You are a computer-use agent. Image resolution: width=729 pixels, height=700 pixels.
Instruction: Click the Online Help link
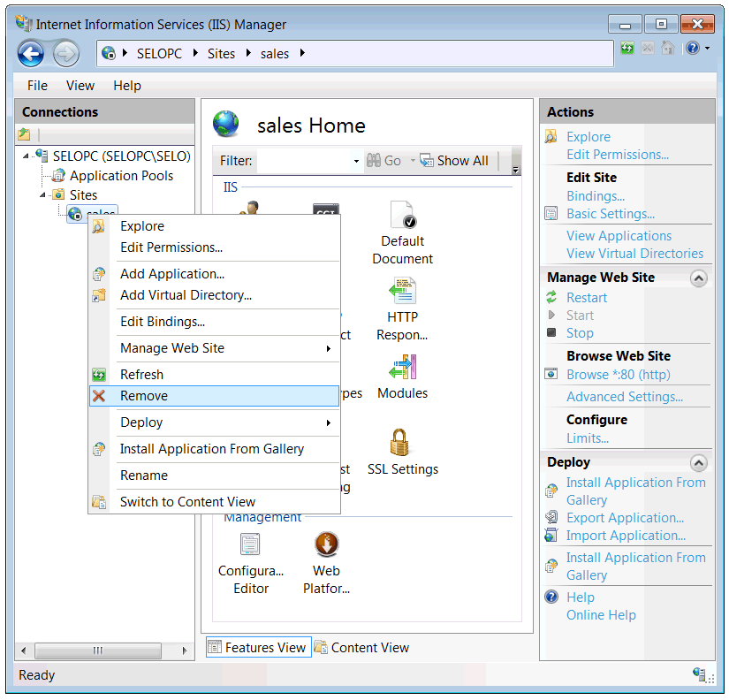tap(601, 615)
